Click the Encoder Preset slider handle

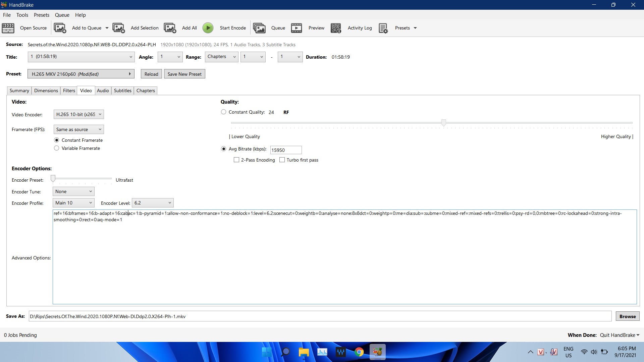tap(53, 179)
